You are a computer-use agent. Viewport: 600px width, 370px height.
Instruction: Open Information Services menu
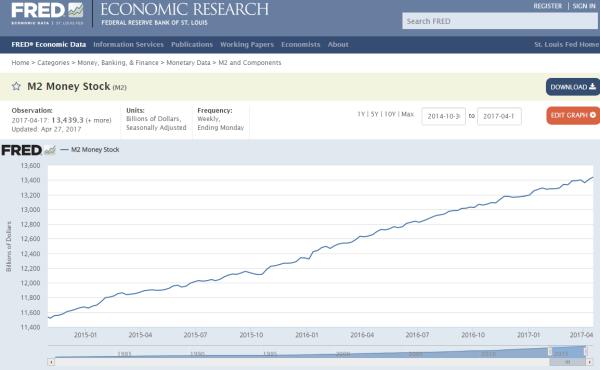(x=128, y=44)
